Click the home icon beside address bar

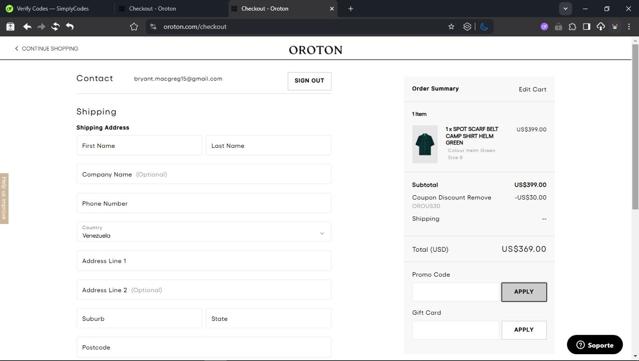point(134,26)
